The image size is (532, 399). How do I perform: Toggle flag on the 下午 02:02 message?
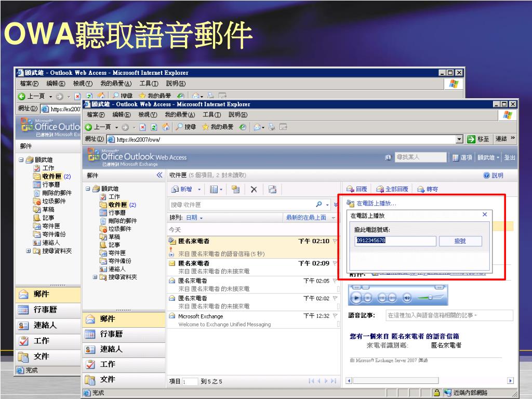click(335, 298)
